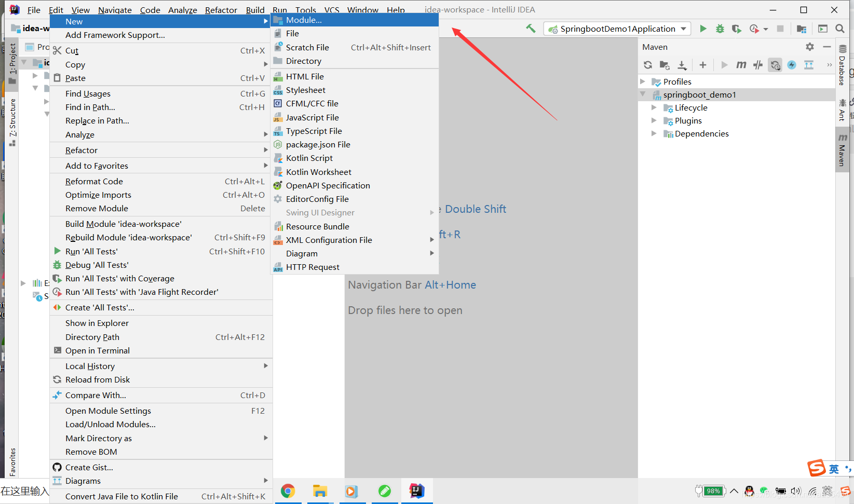
Task: Open XML Configuration File submenu
Action: click(355, 240)
